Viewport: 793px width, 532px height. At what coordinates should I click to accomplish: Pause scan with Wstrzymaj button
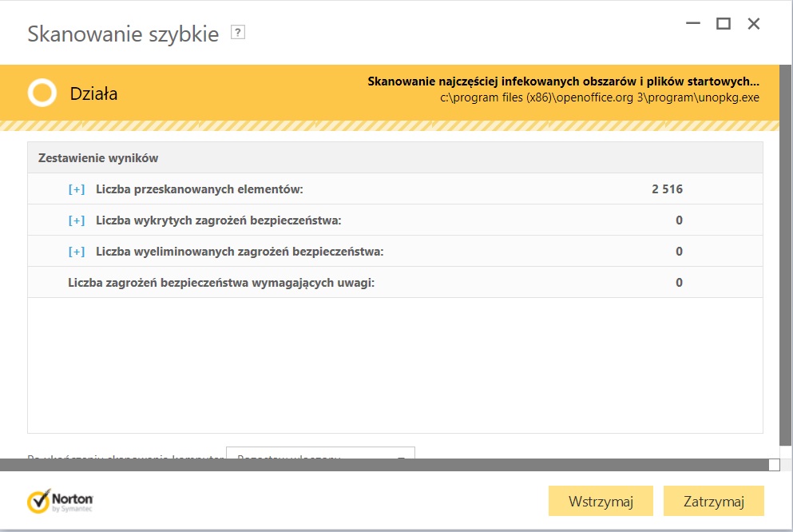(x=601, y=502)
